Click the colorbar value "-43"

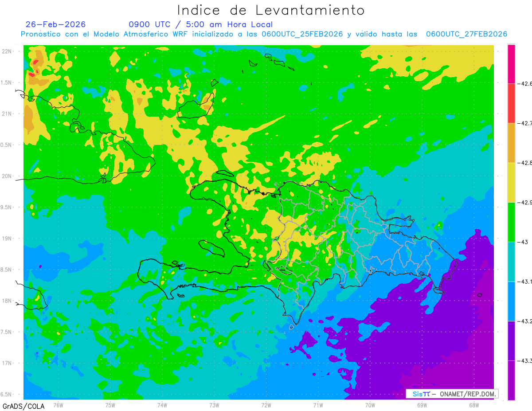523,242
